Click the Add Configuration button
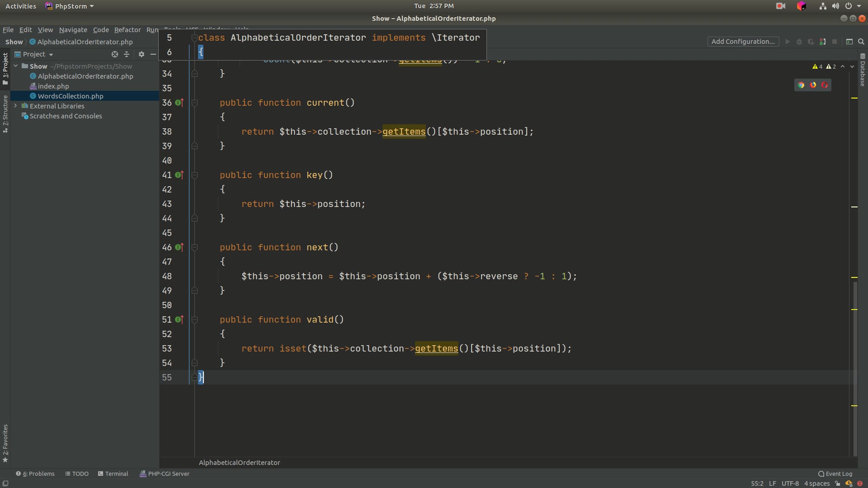 click(x=743, y=41)
